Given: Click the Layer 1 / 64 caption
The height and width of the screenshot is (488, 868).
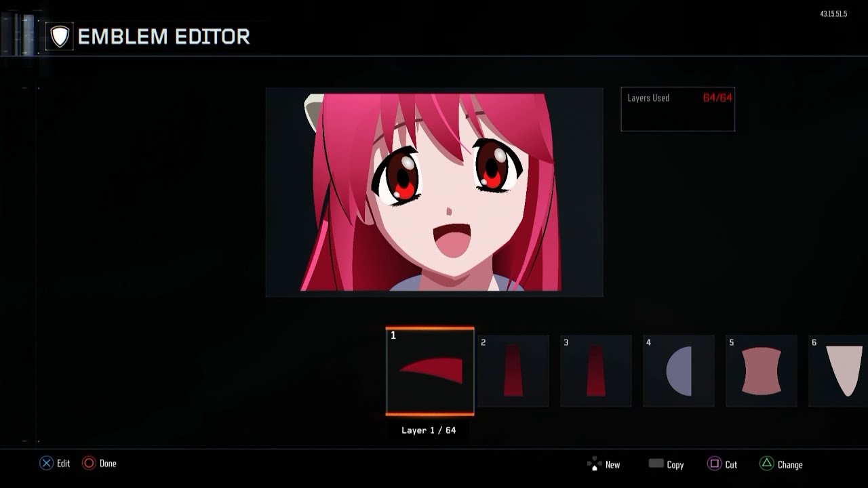Looking at the screenshot, I should tap(429, 430).
